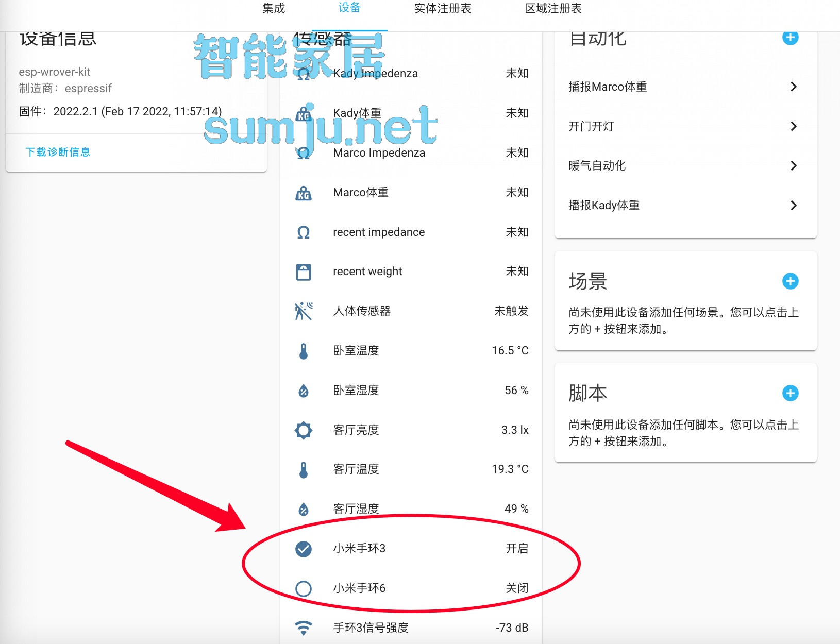Click the Kady Impedenza ohm icon
The width and height of the screenshot is (840, 644).
click(303, 74)
